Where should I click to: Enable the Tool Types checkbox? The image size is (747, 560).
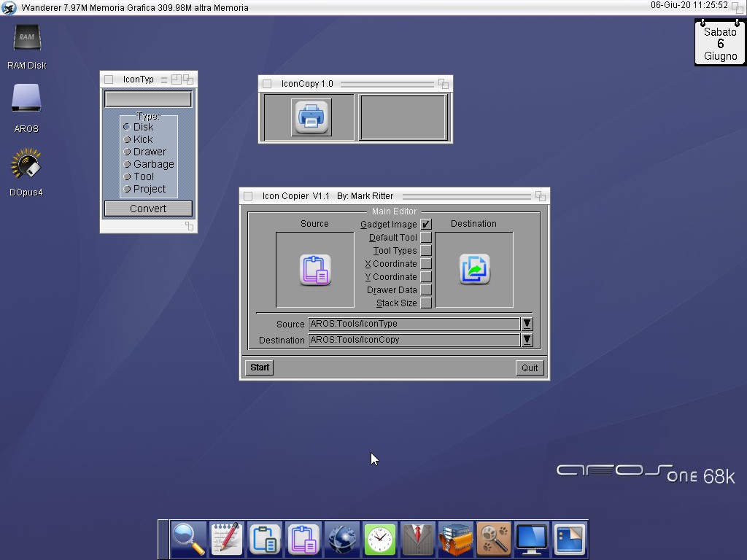pos(426,251)
